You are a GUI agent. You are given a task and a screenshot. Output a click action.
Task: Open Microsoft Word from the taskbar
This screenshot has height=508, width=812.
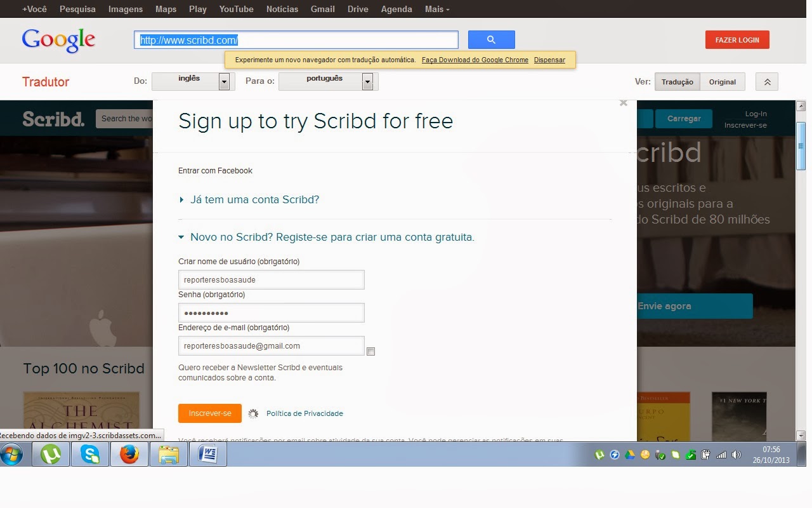tap(208, 455)
